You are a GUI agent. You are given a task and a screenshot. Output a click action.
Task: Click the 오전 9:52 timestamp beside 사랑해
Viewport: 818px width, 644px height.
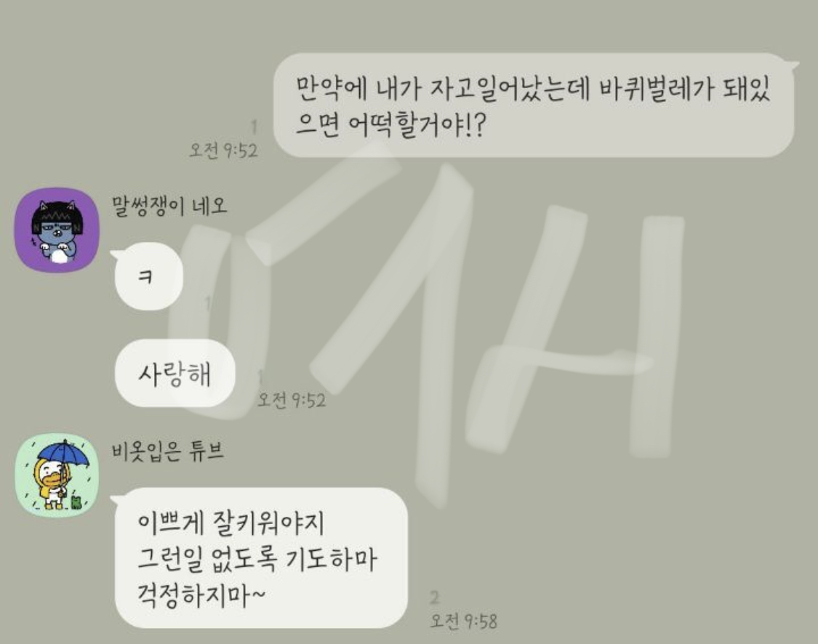tap(291, 401)
